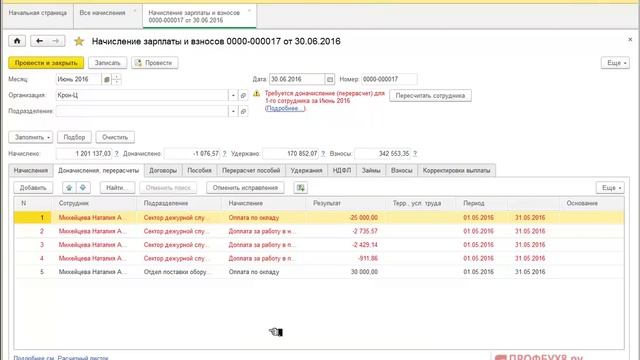
Task: Open the month picker icon
Action: pos(107,79)
